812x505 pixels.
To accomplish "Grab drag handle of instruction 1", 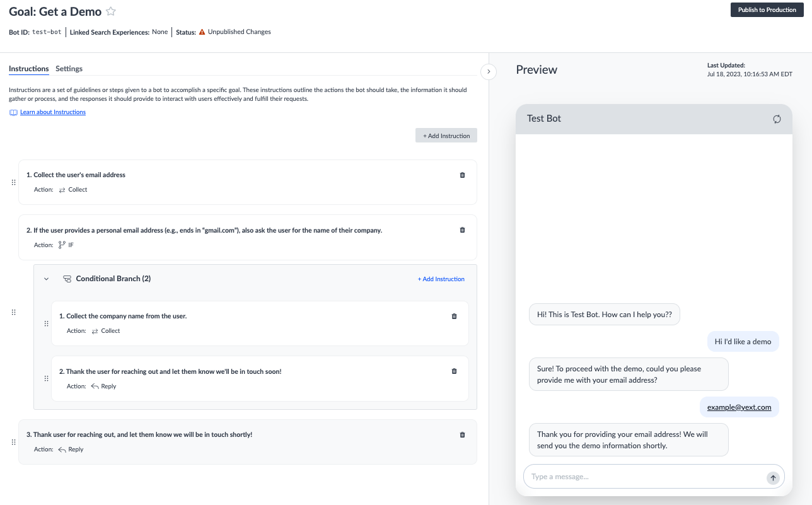I will pyautogui.click(x=14, y=182).
